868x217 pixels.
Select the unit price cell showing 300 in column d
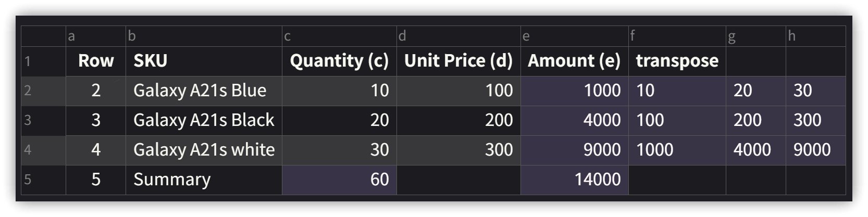(458, 150)
